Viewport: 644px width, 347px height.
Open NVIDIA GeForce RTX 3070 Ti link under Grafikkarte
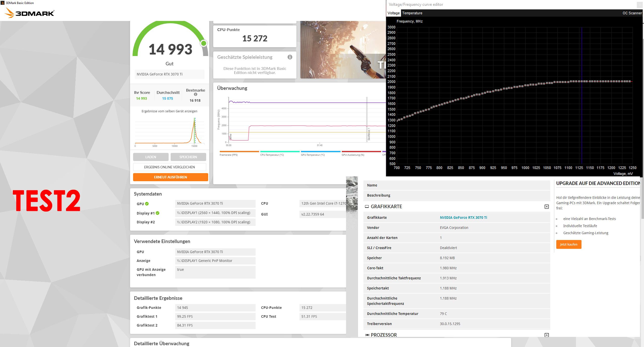(x=463, y=218)
